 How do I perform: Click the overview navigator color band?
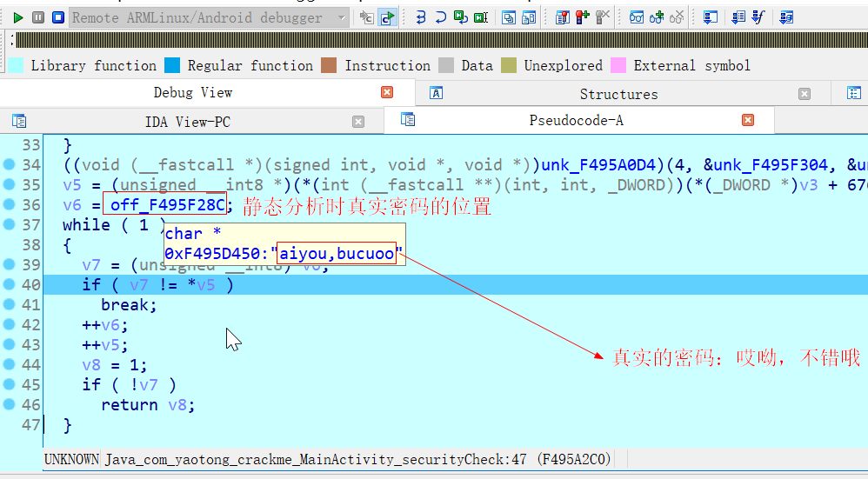point(442,40)
